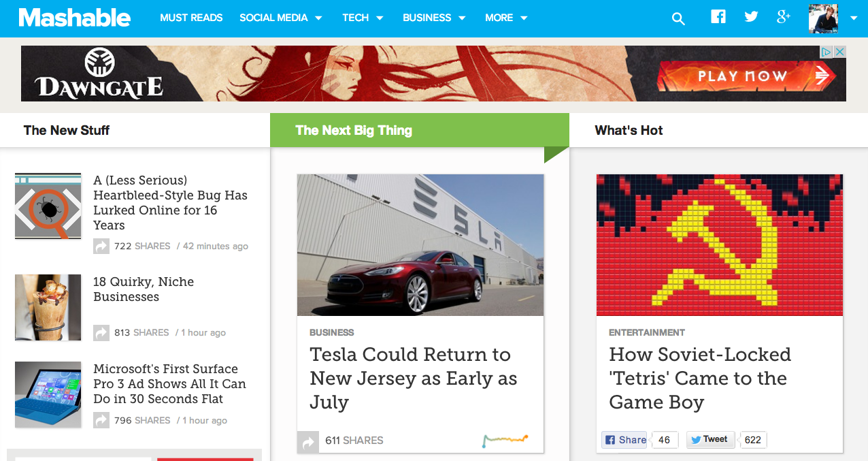The width and height of the screenshot is (868, 461).
Task: Click the Facebook share count 46
Action: 664,440
